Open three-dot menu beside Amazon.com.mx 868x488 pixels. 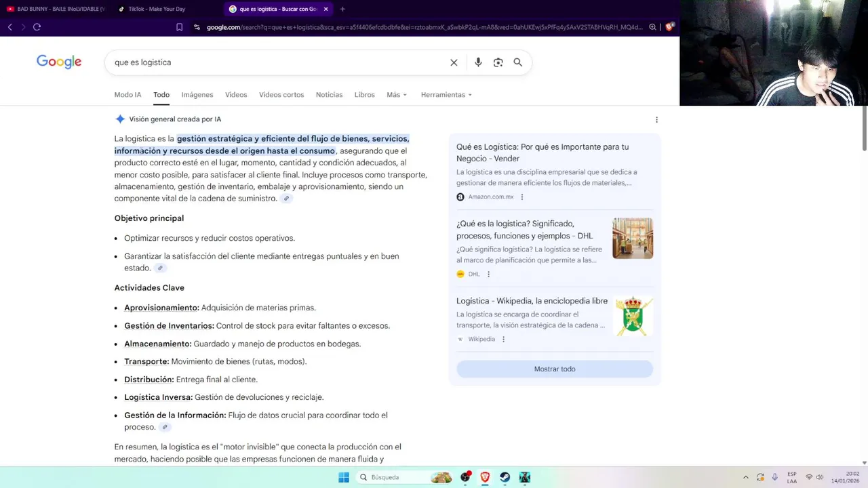click(x=521, y=197)
